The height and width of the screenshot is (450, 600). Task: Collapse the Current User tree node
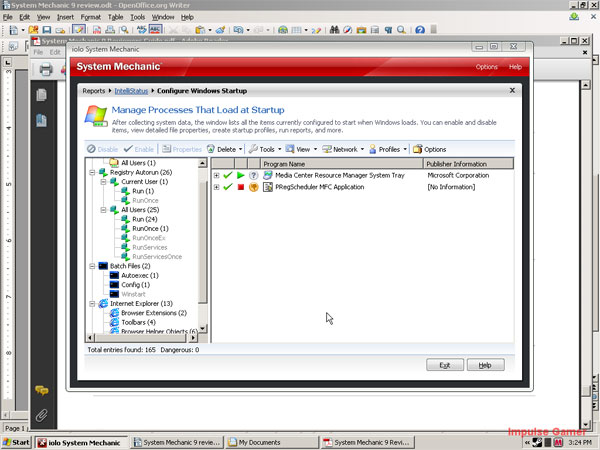pyautogui.click(x=103, y=182)
